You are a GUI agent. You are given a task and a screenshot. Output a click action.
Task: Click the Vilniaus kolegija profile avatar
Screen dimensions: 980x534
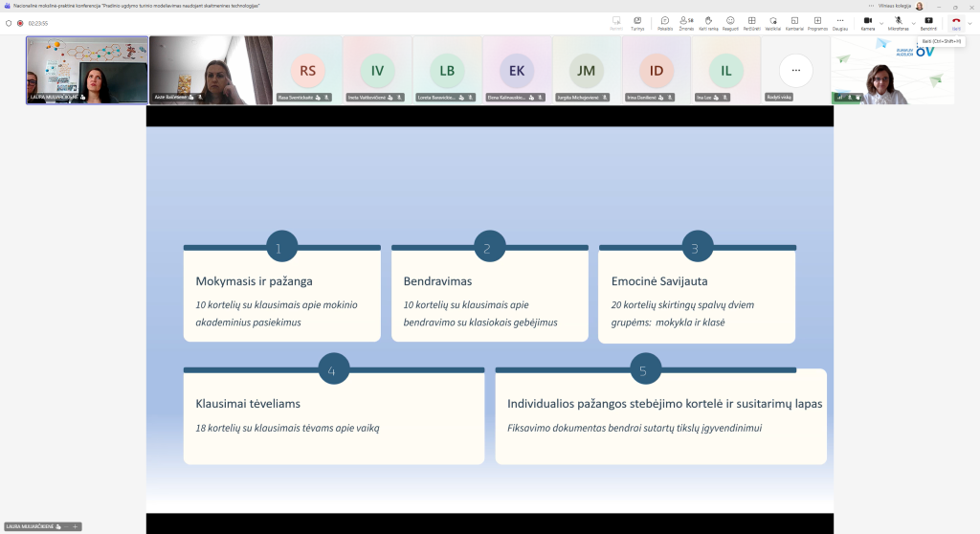[919, 6]
